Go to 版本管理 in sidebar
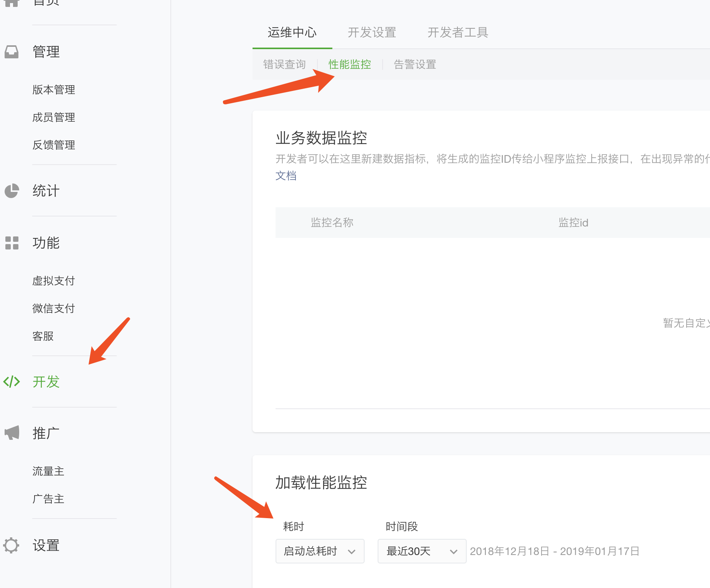 coord(54,90)
